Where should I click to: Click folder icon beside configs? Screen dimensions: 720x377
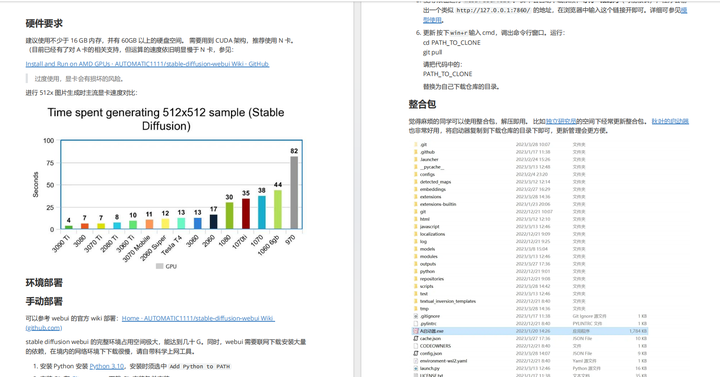click(x=416, y=174)
